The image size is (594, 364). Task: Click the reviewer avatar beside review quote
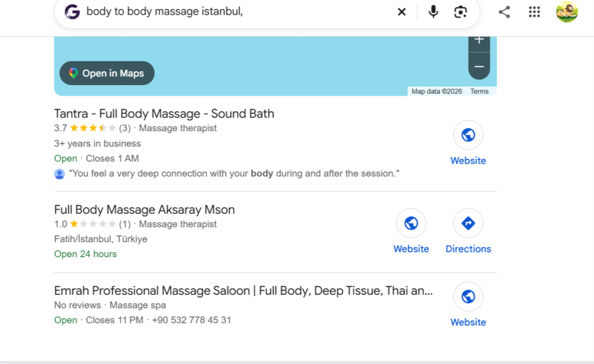pyautogui.click(x=59, y=173)
